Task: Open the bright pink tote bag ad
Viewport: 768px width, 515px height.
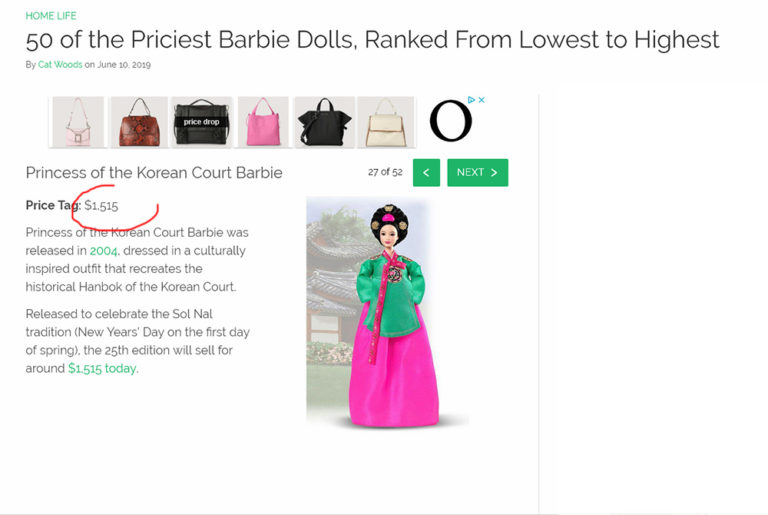Action: (x=262, y=122)
